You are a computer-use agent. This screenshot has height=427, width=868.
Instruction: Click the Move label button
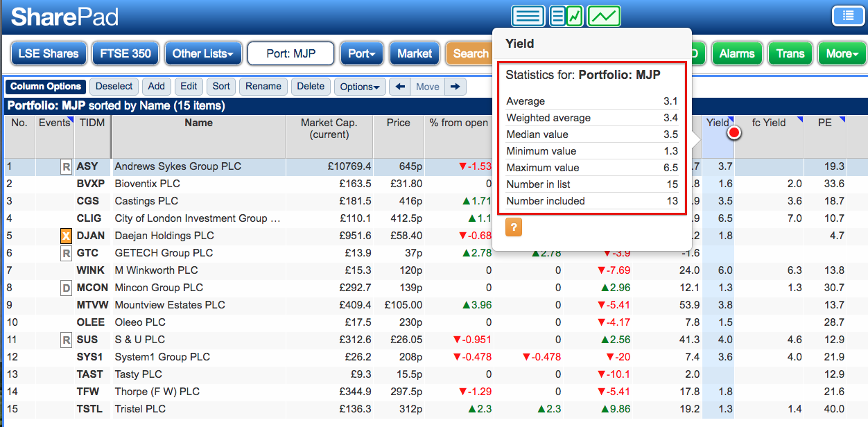[427, 87]
